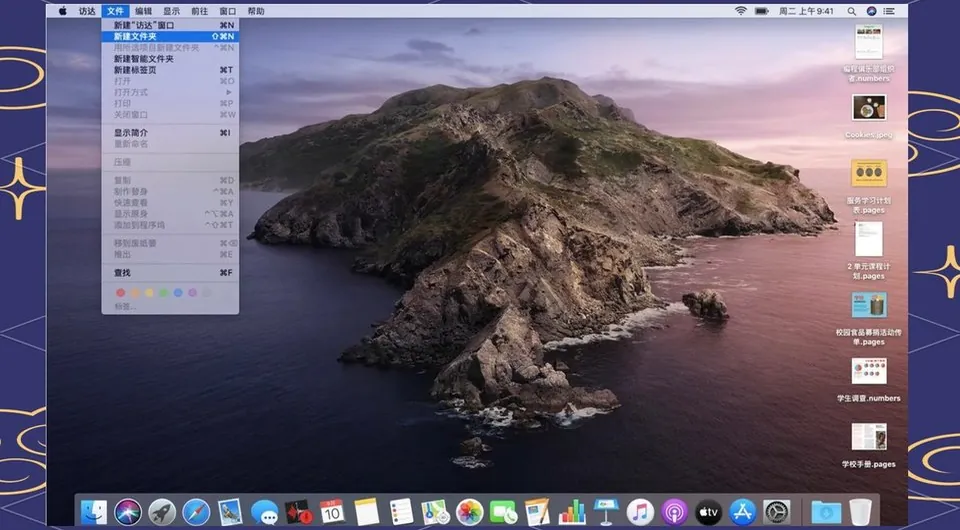Select the green tag color
This screenshot has width=960, height=530.
[x=163, y=293]
